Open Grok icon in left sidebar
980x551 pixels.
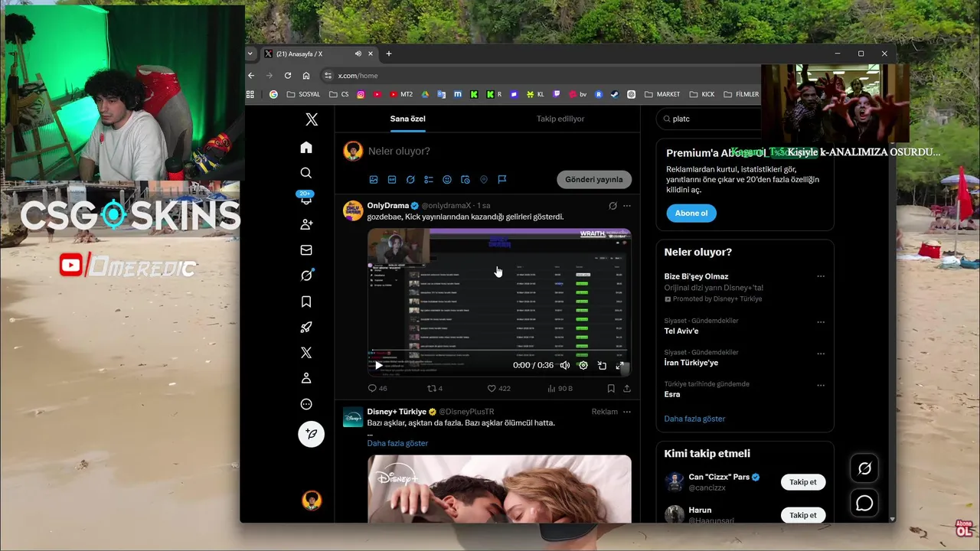pos(306,275)
